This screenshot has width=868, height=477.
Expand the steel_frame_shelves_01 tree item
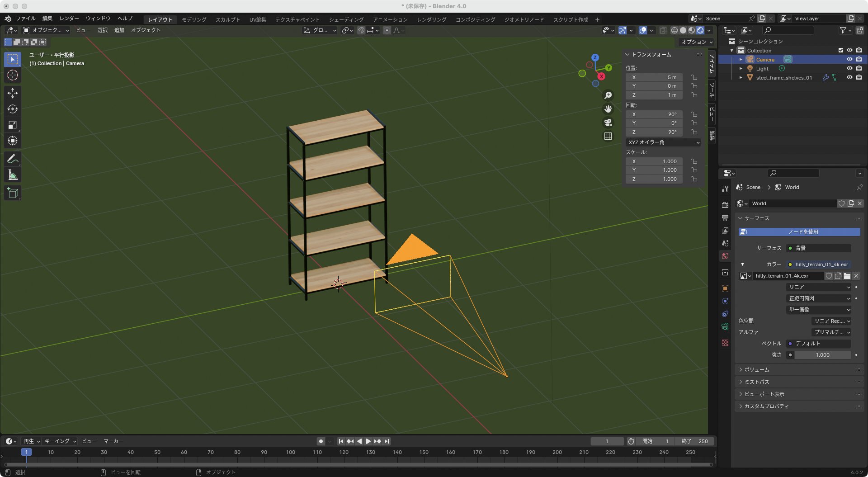(741, 77)
